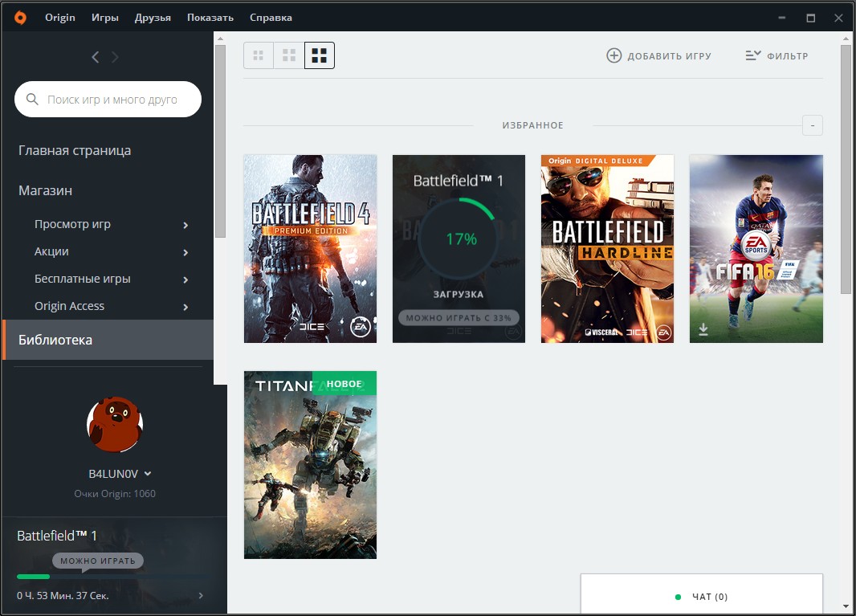The image size is (856, 616).
Task: Click the Новое badge on Titanfall
Action: pyautogui.click(x=344, y=383)
